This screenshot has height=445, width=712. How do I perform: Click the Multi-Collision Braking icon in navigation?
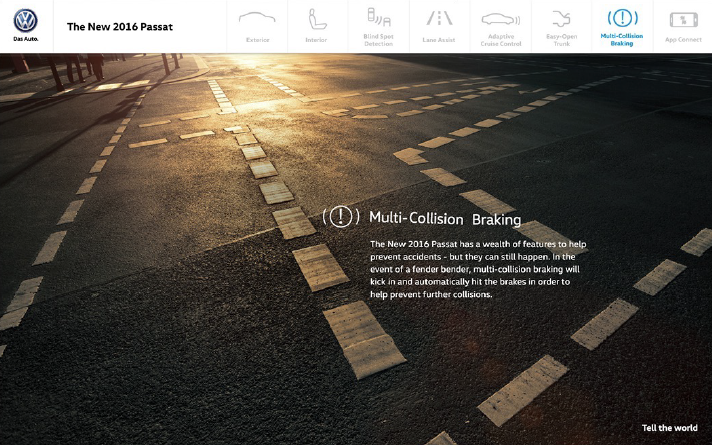[622, 17]
